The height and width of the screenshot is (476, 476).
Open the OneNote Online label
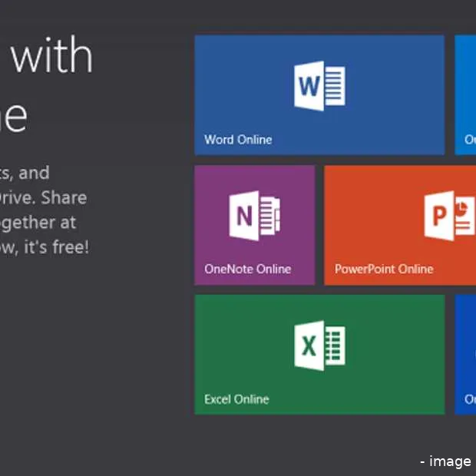pyautogui.click(x=248, y=269)
